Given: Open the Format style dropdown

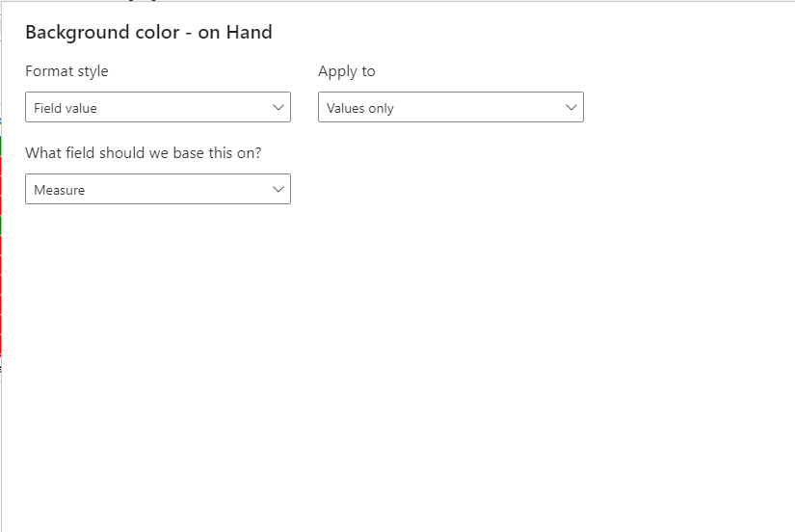Looking at the screenshot, I should tap(158, 107).
